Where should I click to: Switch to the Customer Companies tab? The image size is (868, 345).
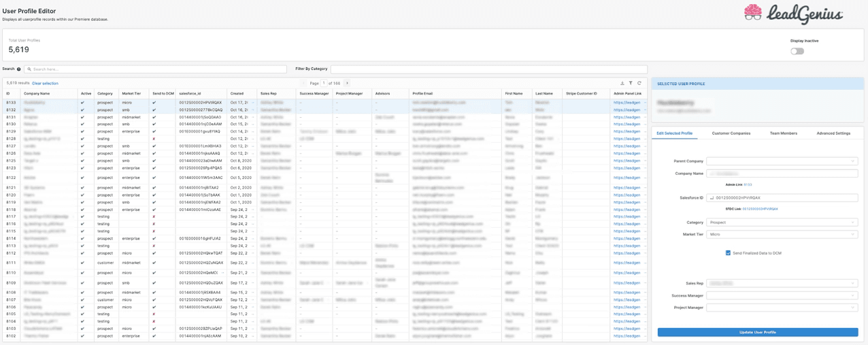coord(731,133)
